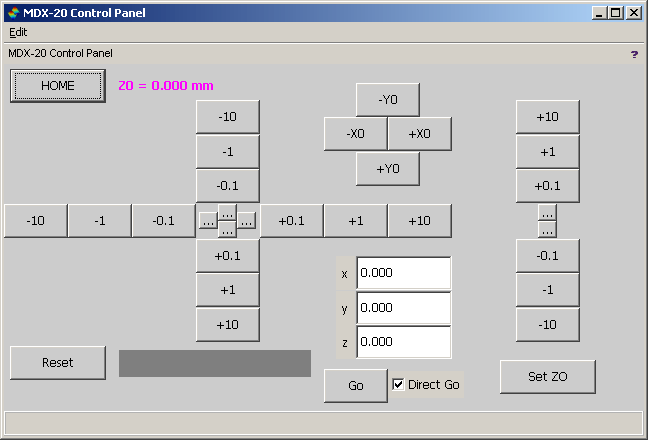Click the 'MDX-20 Control Panel' header label below menu
This screenshot has height=440, width=648.
(x=60, y=53)
